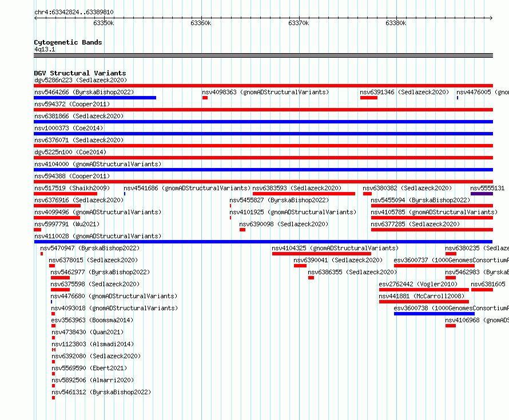The height and width of the screenshot is (420, 509).
Task: Click the chr4:63342824..63389810 coordinate text
Action: click(x=74, y=13)
